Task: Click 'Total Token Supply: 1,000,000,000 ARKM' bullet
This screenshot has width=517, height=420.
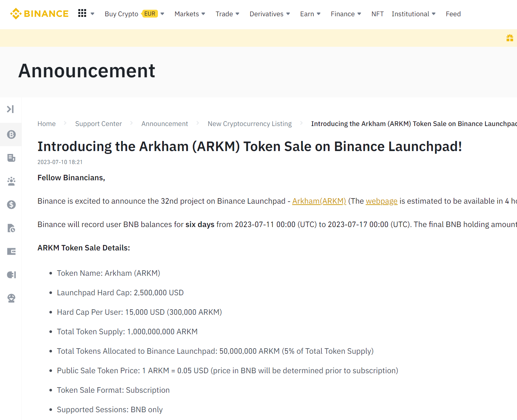Action: point(127,332)
